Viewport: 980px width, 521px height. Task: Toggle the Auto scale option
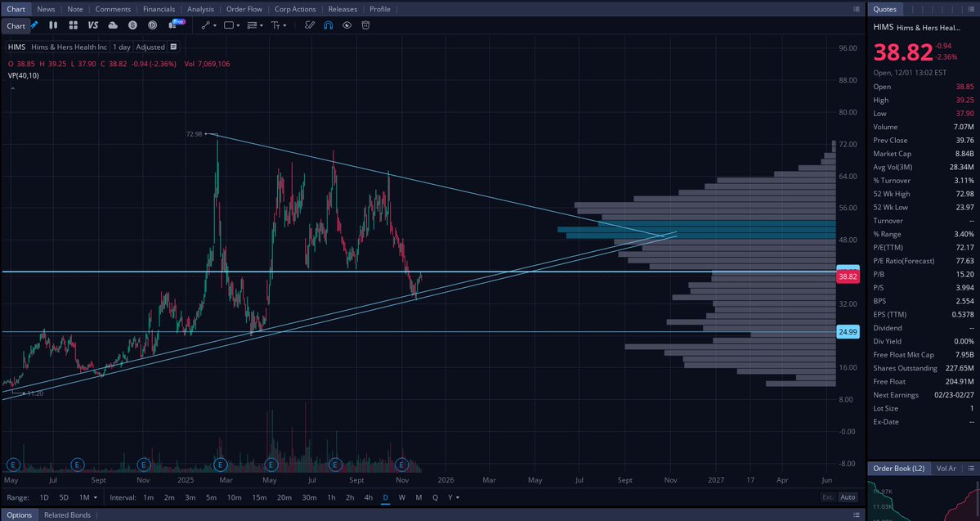(848, 496)
